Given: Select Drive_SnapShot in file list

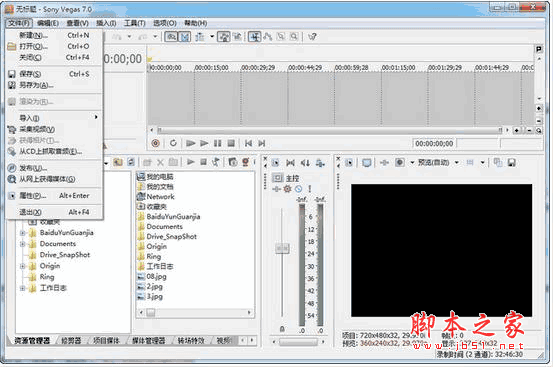Looking at the screenshot, I should (171, 237).
